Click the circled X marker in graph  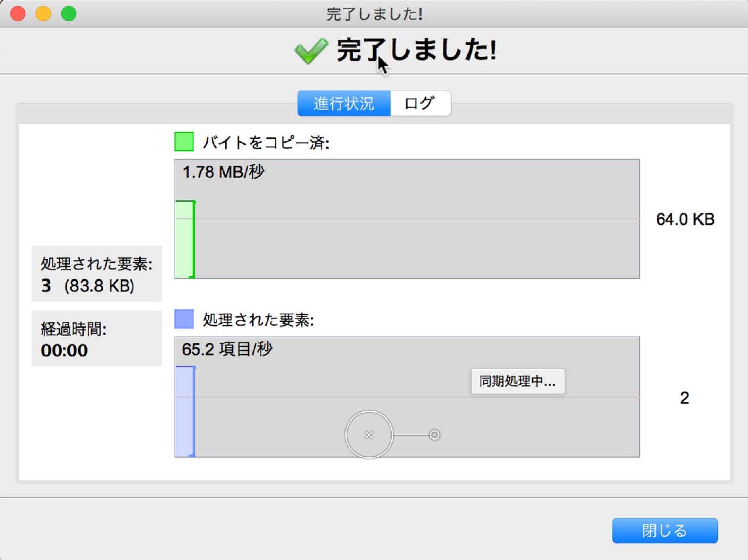(x=369, y=435)
